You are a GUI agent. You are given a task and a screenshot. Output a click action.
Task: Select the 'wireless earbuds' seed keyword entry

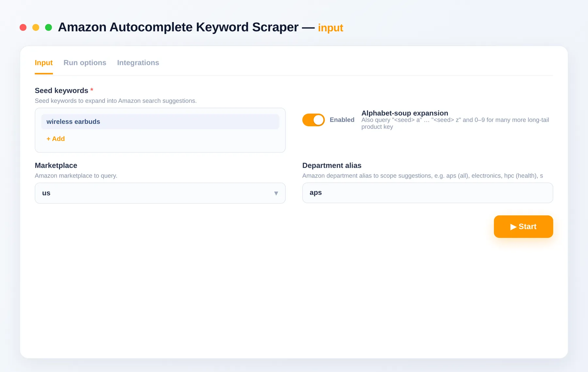[x=160, y=122]
